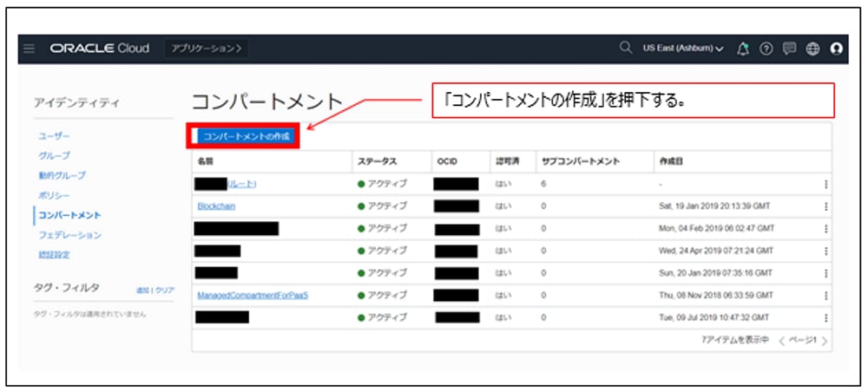Screen dimensions: 868x392
Task: Click the コンパートメントの作成 button
Action: point(246,136)
